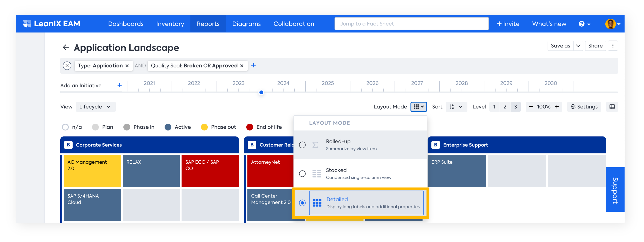The image size is (644, 242).
Task: Switch to table view using grid icon
Action: pyautogui.click(x=612, y=107)
